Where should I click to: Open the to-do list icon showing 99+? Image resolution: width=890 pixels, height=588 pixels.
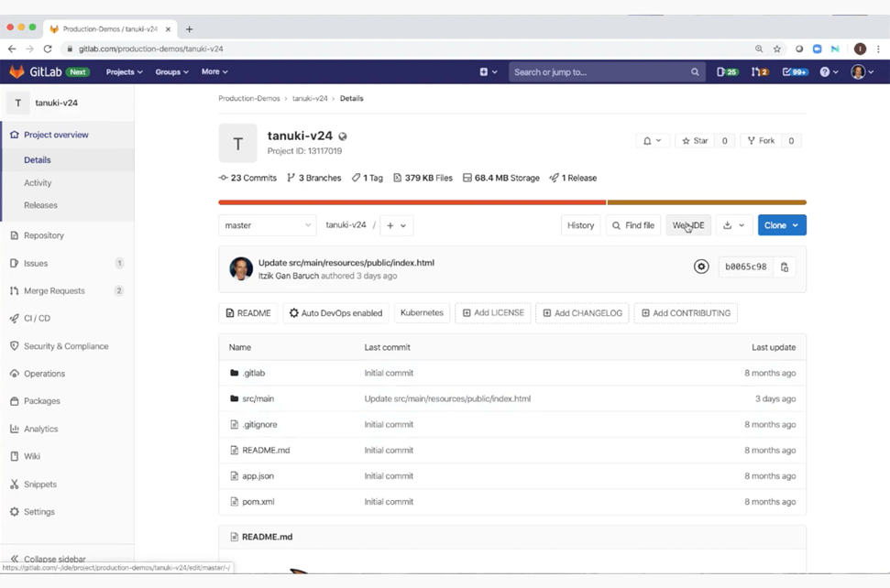[795, 71]
